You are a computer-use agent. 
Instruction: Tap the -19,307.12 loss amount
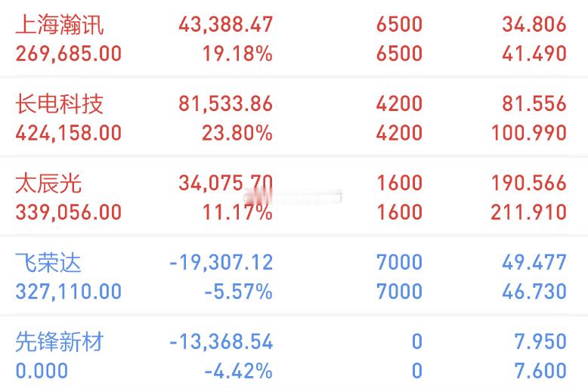coord(221,262)
